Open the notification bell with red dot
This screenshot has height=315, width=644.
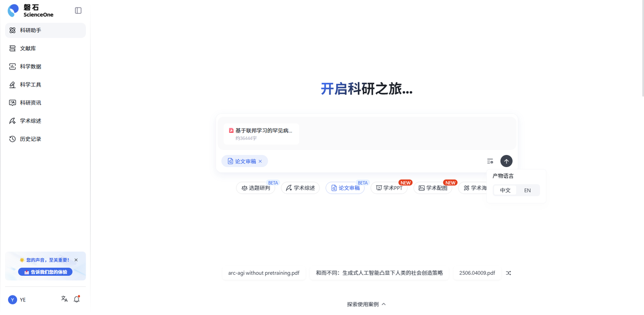(76, 298)
